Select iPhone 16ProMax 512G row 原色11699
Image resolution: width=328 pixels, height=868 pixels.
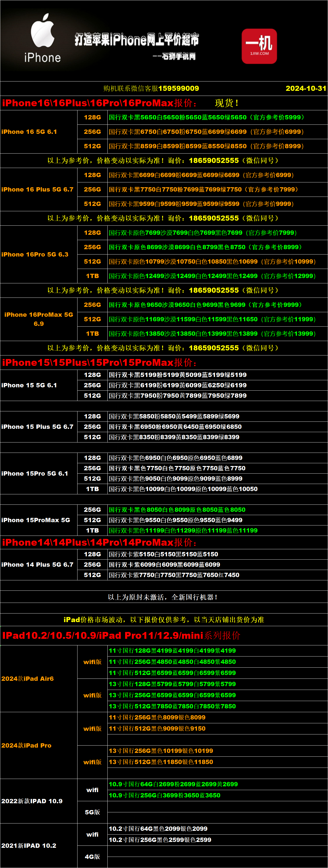(218, 319)
